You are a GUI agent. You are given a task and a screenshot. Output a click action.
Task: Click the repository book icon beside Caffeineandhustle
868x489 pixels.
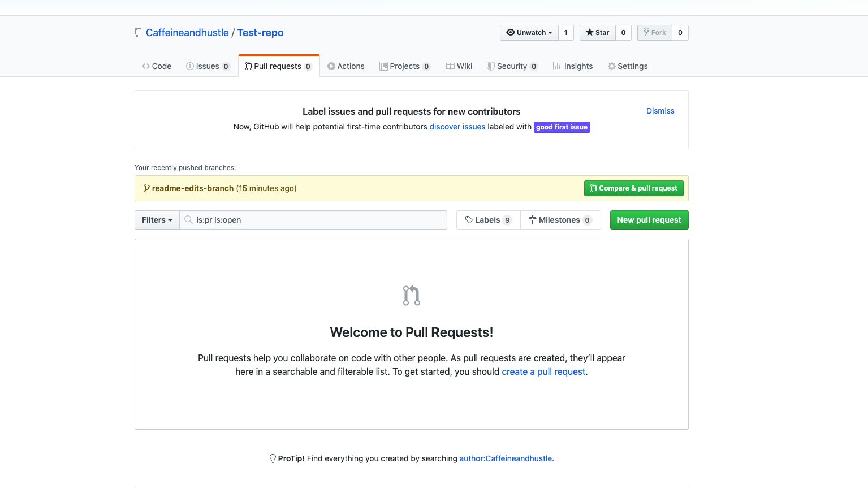click(x=138, y=33)
